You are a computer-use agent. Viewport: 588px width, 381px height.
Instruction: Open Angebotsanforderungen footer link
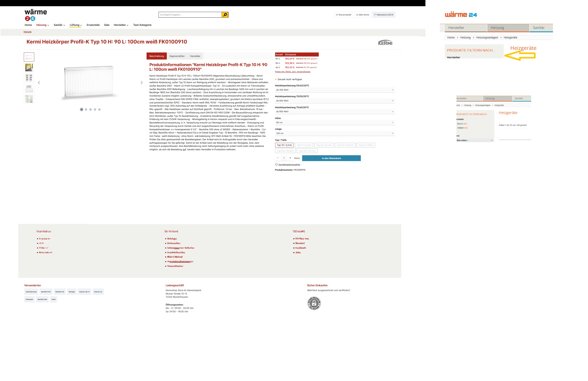tap(180, 262)
